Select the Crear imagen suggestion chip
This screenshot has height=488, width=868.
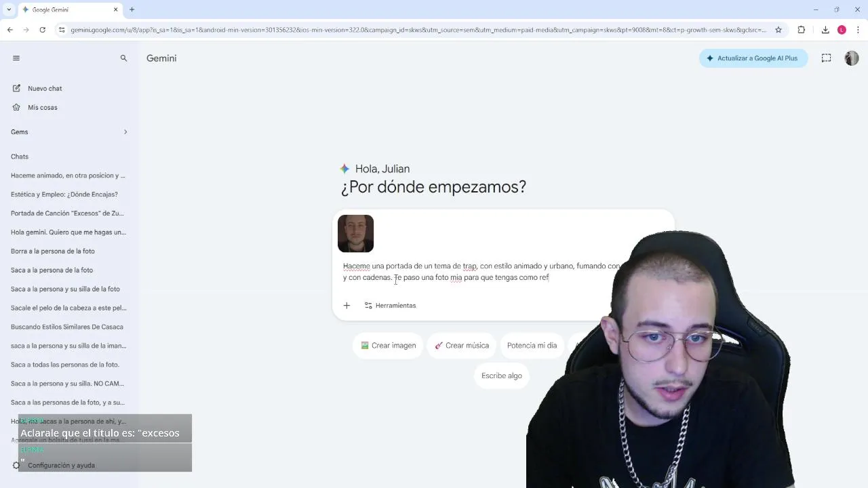(388, 346)
